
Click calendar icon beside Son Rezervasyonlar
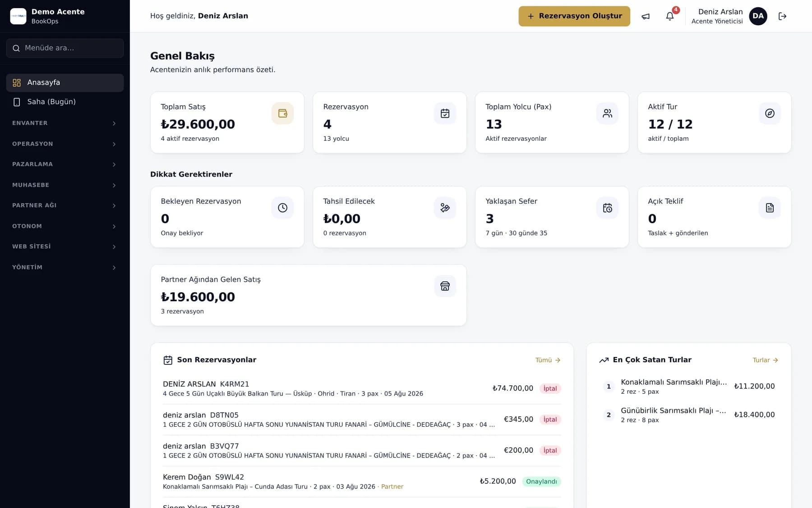pos(168,360)
